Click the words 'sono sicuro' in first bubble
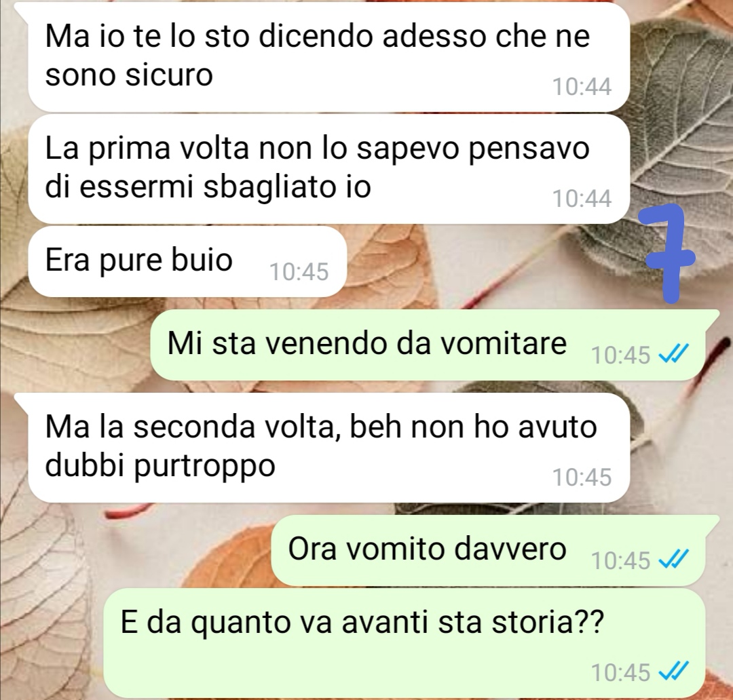The height and width of the screenshot is (700, 733). point(129,75)
